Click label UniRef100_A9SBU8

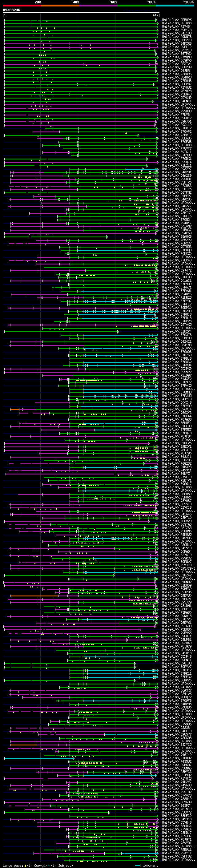177,111
